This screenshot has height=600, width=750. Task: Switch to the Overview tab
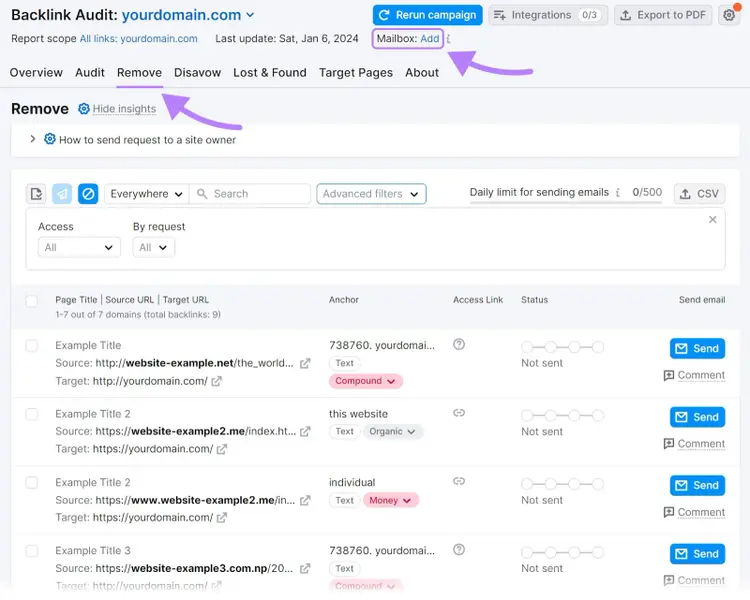point(36,73)
